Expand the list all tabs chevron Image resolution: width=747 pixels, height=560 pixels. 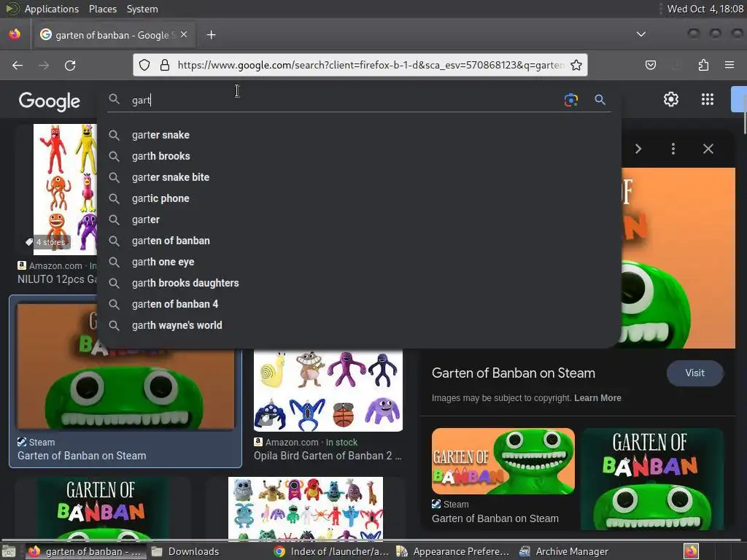coord(641,34)
